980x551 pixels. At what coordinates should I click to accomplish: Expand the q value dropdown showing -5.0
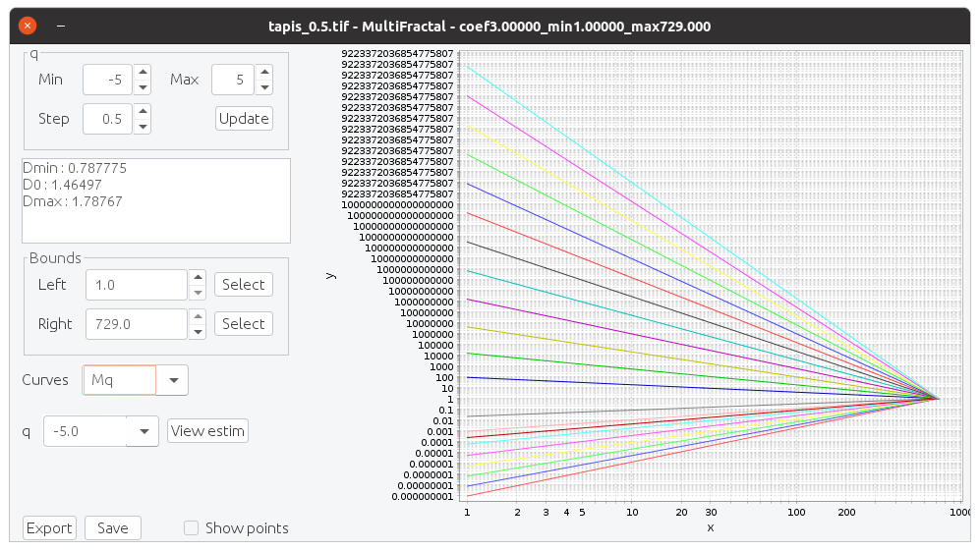click(144, 431)
